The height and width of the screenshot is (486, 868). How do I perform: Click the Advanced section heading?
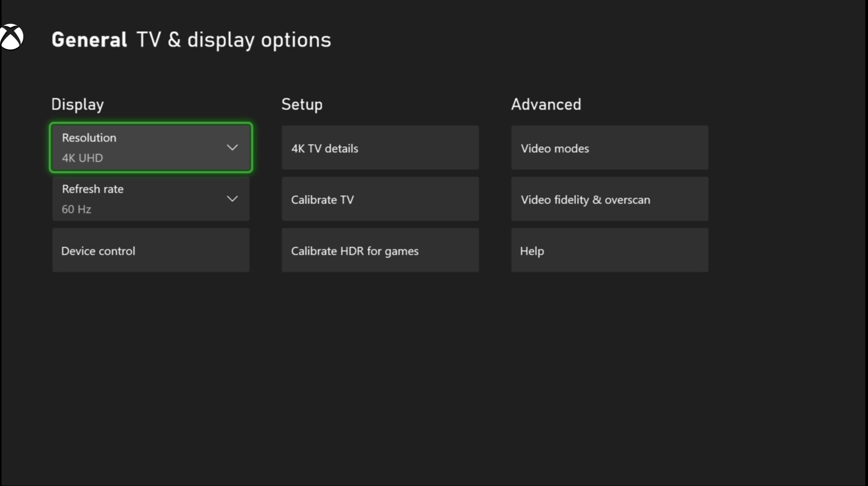(546, 104)
